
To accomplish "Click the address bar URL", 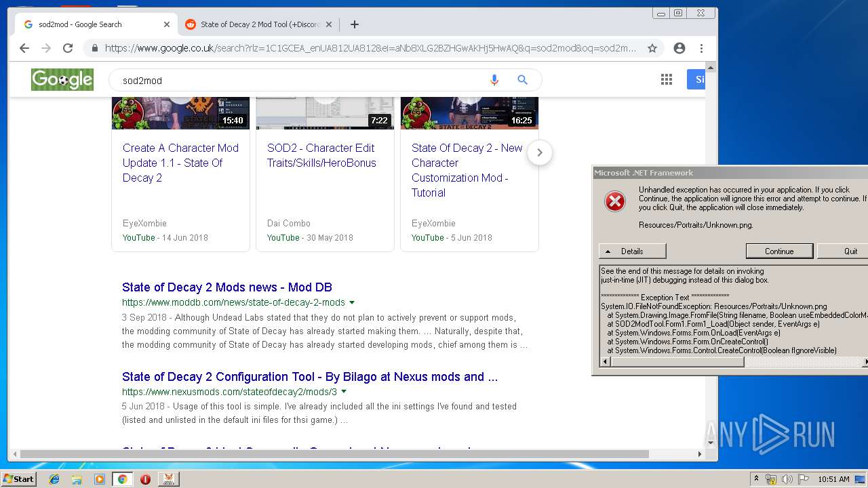I will coord(370,48).
